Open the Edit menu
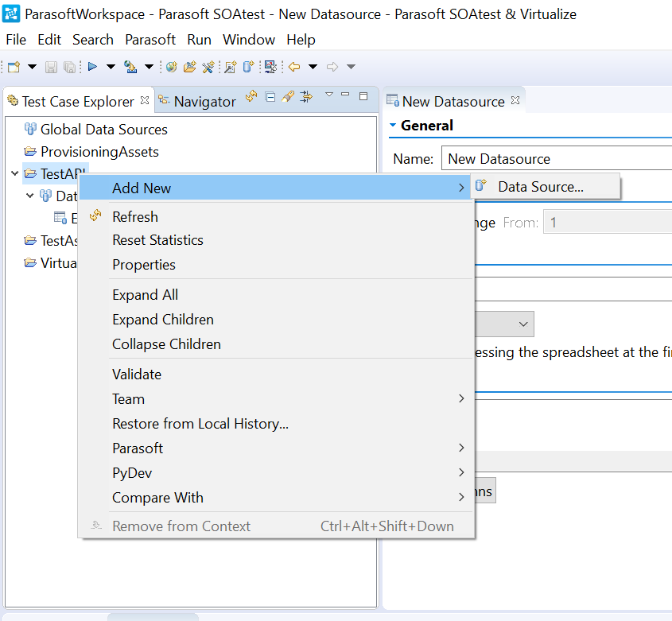This screenshot has height=621, width=672. 49,40
